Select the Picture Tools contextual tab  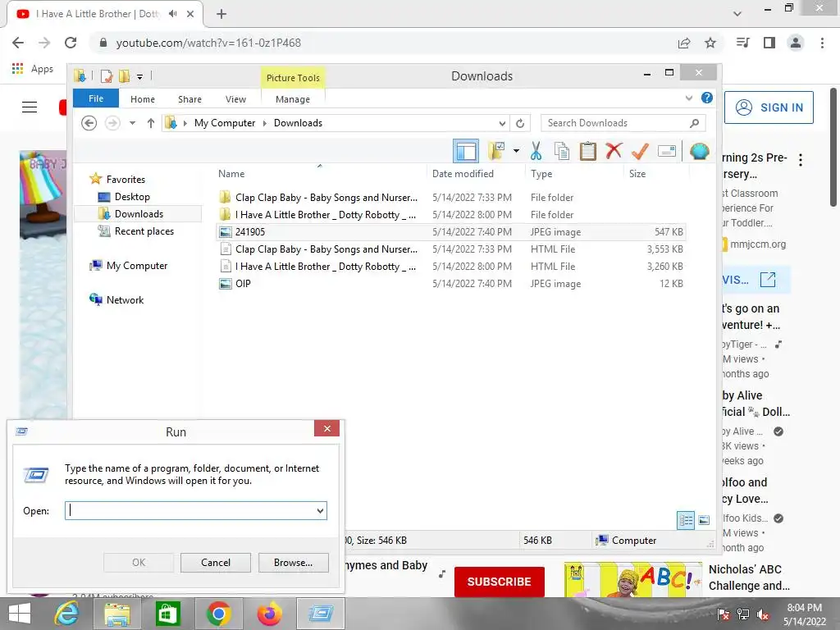click(x=293, y=78)
